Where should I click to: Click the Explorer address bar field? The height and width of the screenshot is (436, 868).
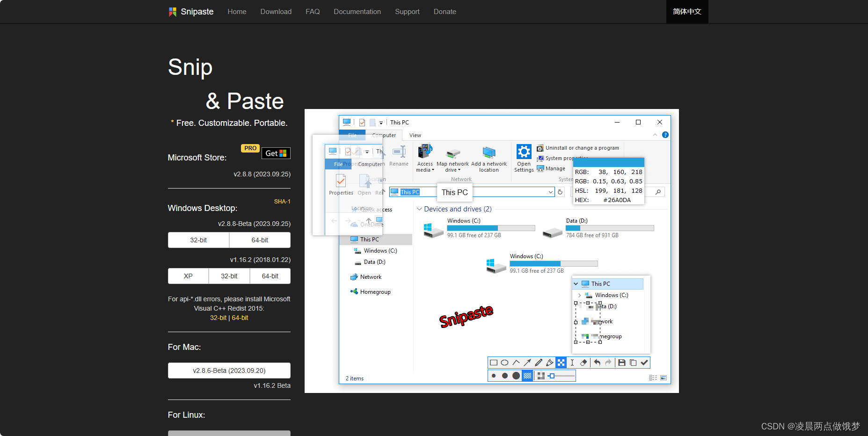pyautogui.click(x=472, y=192)
